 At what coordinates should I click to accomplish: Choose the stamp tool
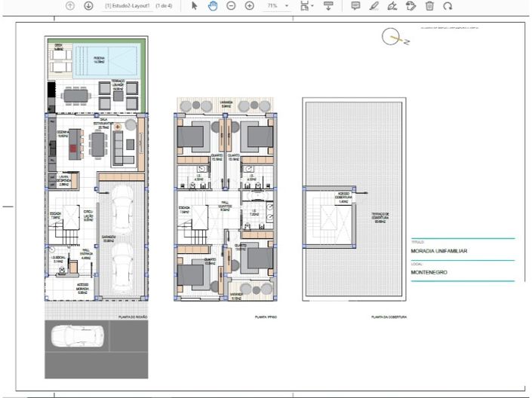[x=411, y=5]
